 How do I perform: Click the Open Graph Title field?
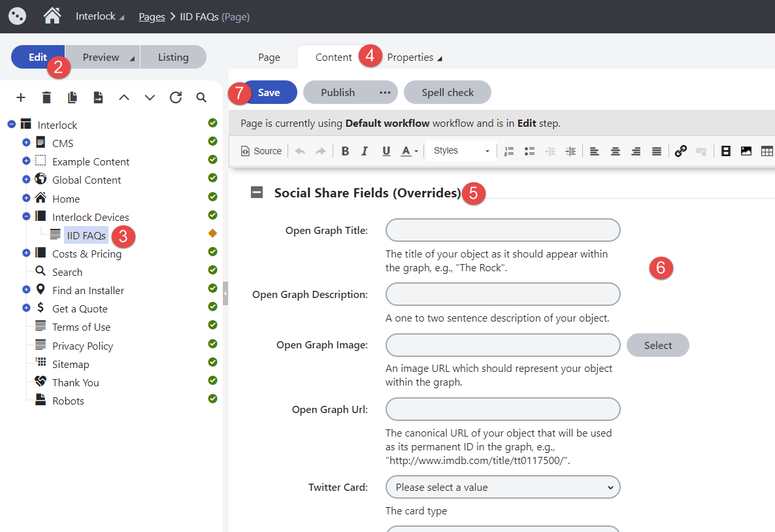pos(503,230)
